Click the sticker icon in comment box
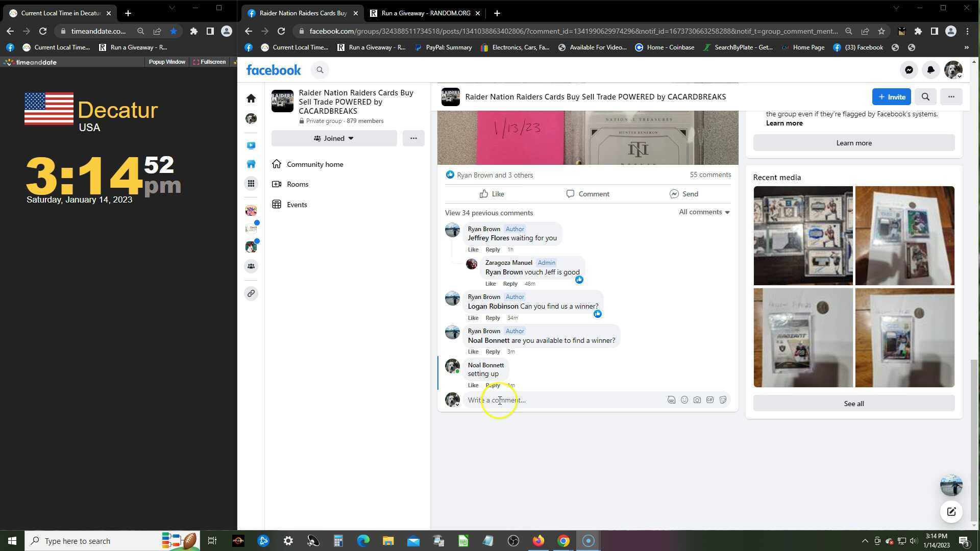This screenshot has width=980, height=551. coord(723,400)
